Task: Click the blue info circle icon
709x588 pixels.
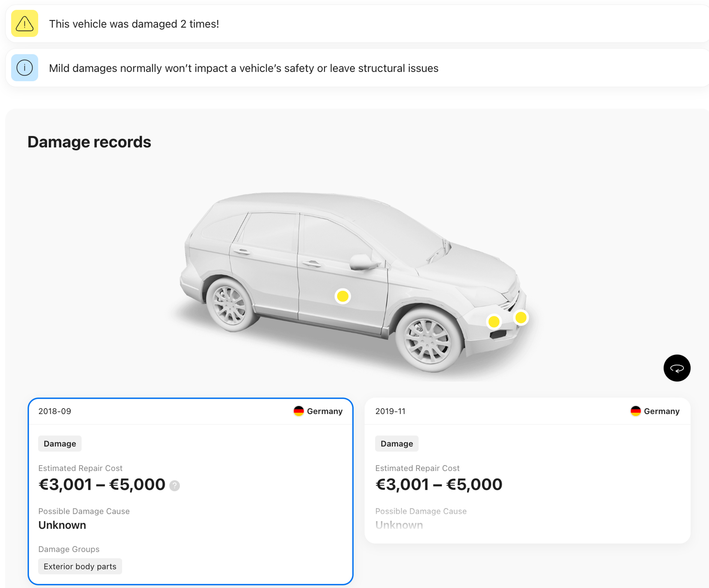Action: 24,68
